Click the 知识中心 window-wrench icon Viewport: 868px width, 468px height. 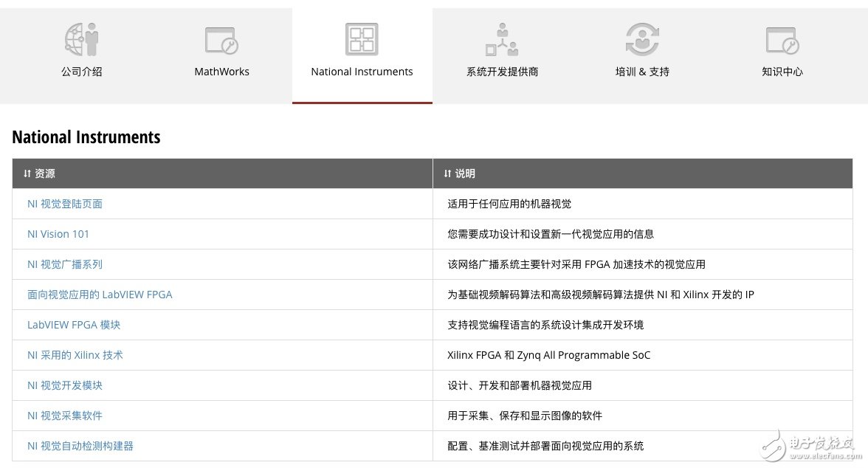click(782, 40)
